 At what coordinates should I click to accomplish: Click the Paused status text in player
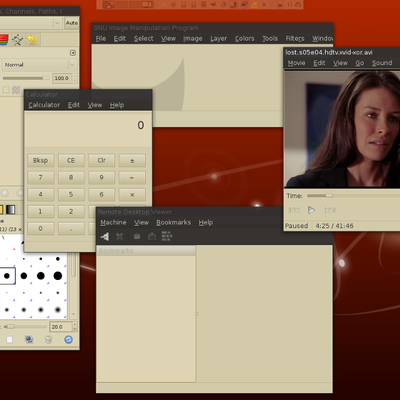tap(296, 226)
